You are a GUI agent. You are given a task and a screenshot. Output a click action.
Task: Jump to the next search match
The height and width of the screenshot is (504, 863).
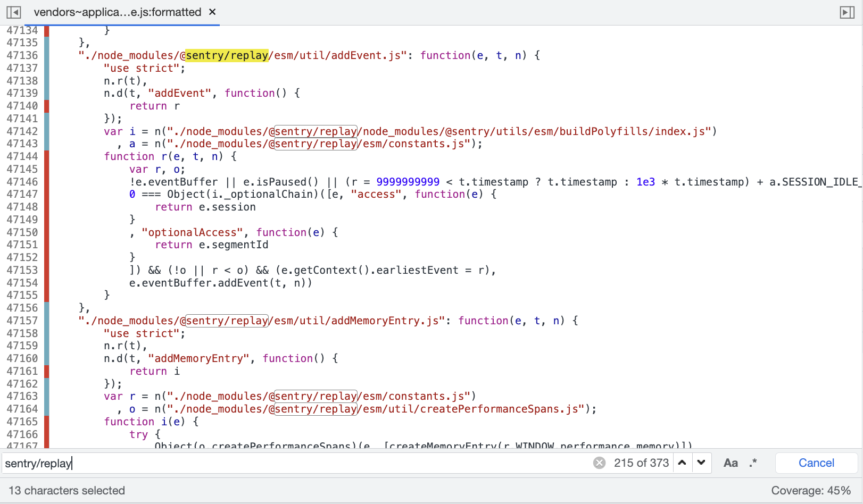click(701, 463)
